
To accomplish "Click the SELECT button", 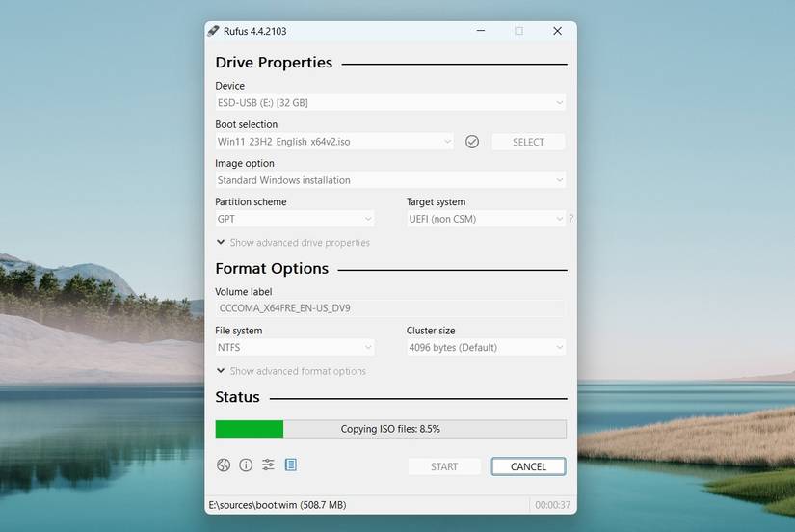I will 528,142.
